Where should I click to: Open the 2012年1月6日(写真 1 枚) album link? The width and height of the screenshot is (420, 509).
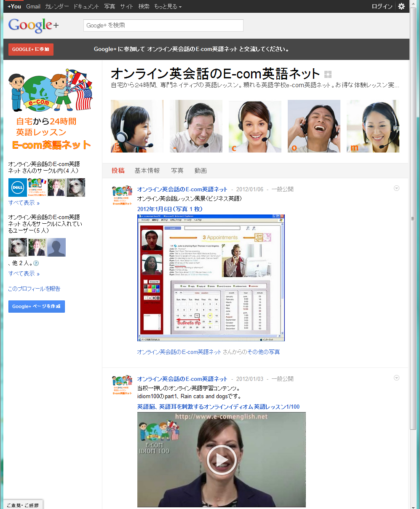coord(170,209)
